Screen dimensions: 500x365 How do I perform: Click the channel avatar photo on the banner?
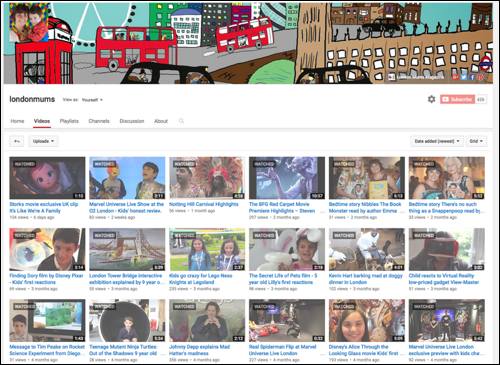pos(29,22)
